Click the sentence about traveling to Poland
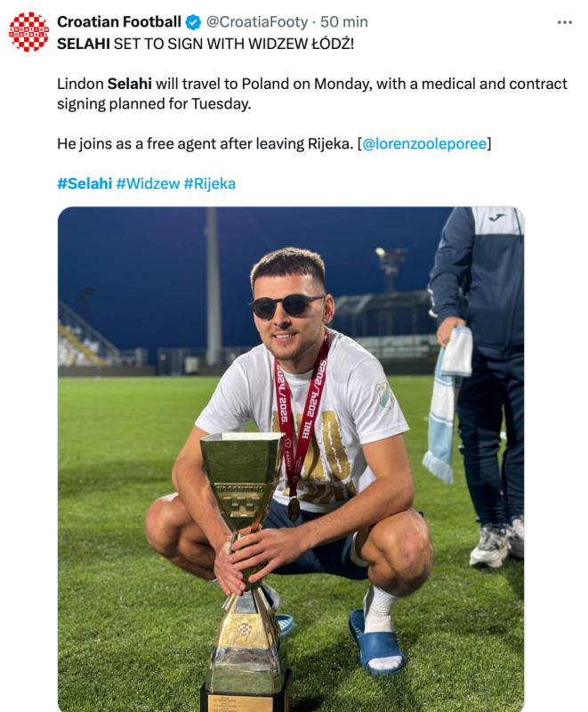 312,93
